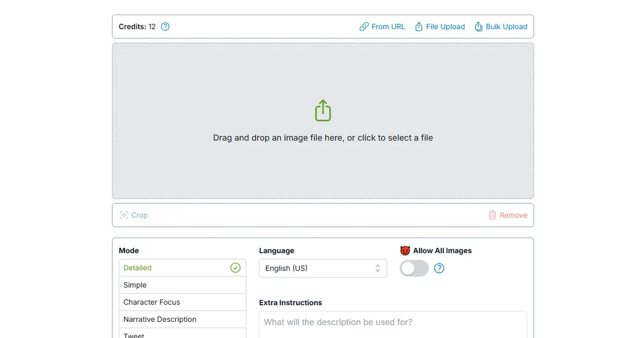Click the Crop icon
This screenshot has width=644, height=338.
click(124, 215)
